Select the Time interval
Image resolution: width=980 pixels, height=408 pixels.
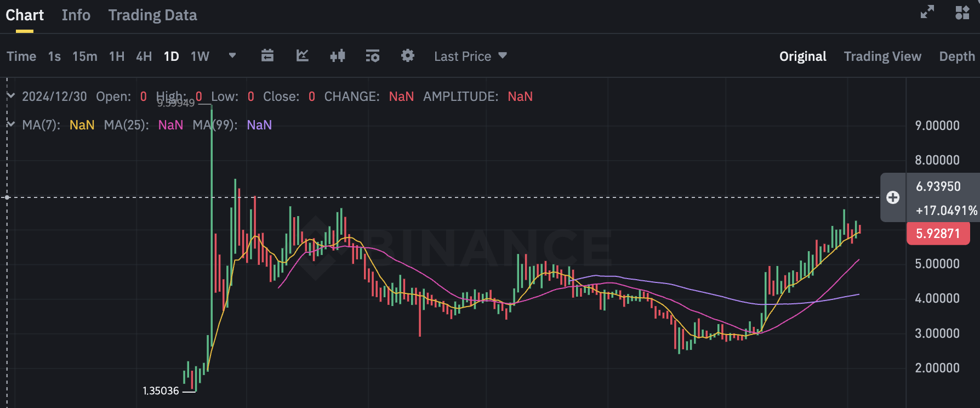coord(21,56)
